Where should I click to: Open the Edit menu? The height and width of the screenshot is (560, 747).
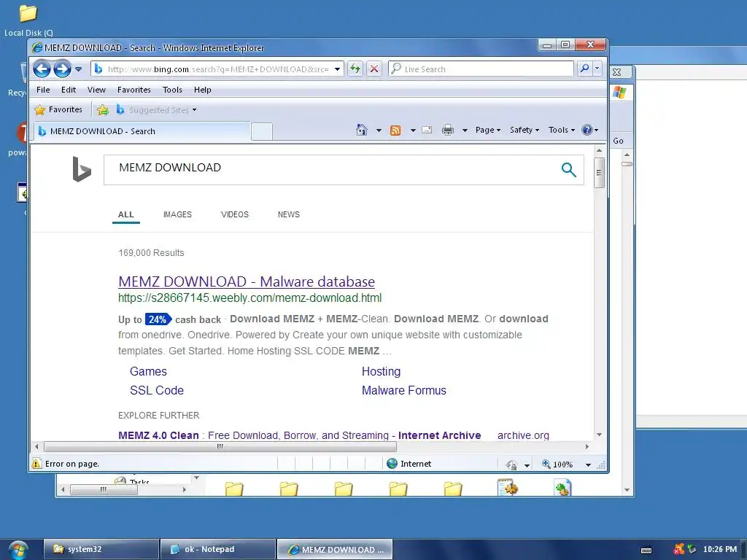pyautogui.click(x=68, y=90)
